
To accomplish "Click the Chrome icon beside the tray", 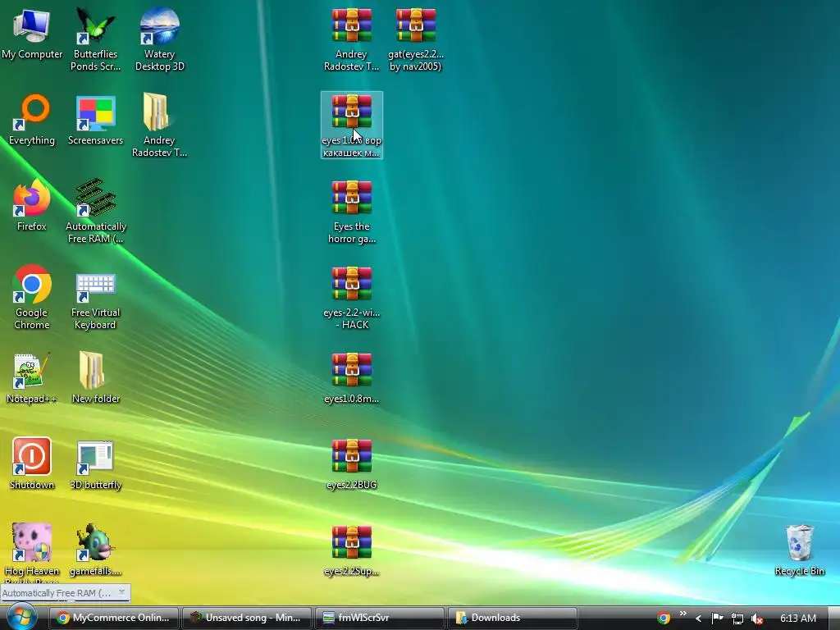I will (663, 618).
